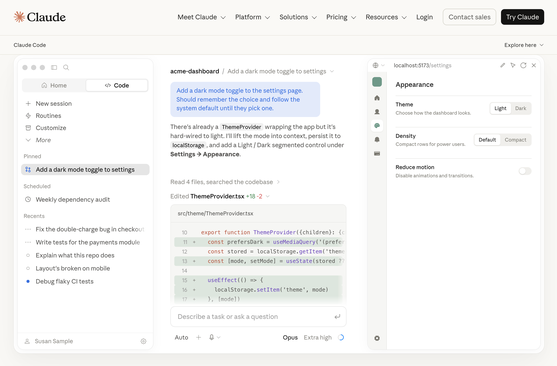Screen dimensions: 557x366
Task: Click the user avatar icon for Susan Sample
Action: pos(27,341)
